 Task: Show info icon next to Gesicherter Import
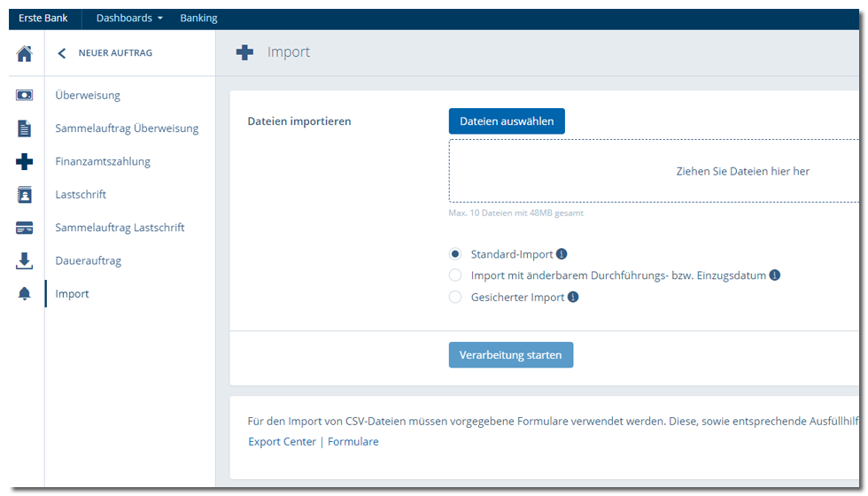click(573, 297)
